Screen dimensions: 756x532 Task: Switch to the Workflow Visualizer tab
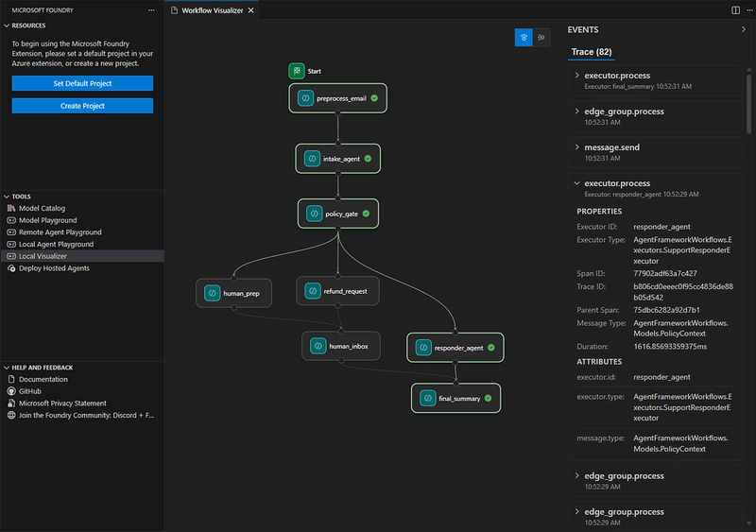point(212,10)
